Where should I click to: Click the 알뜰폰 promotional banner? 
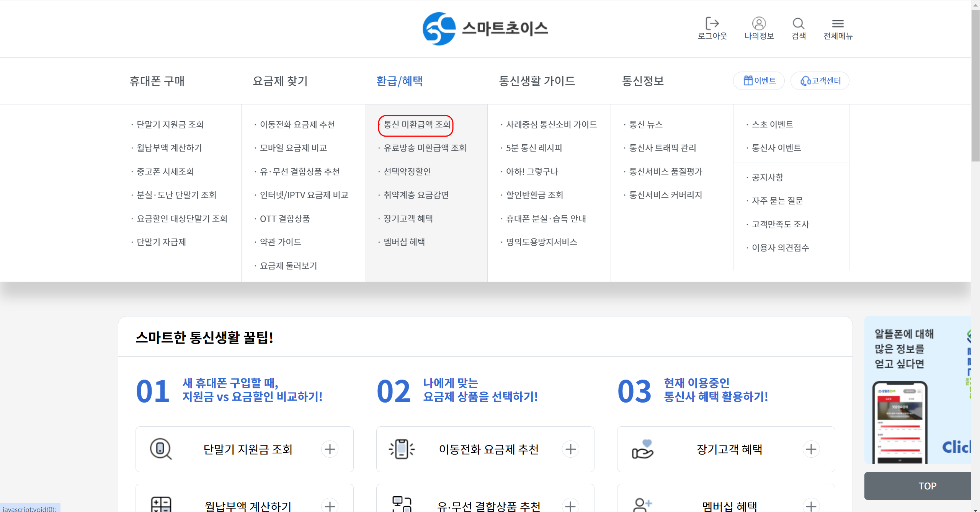pyautogui.click(x=917, y=390)
